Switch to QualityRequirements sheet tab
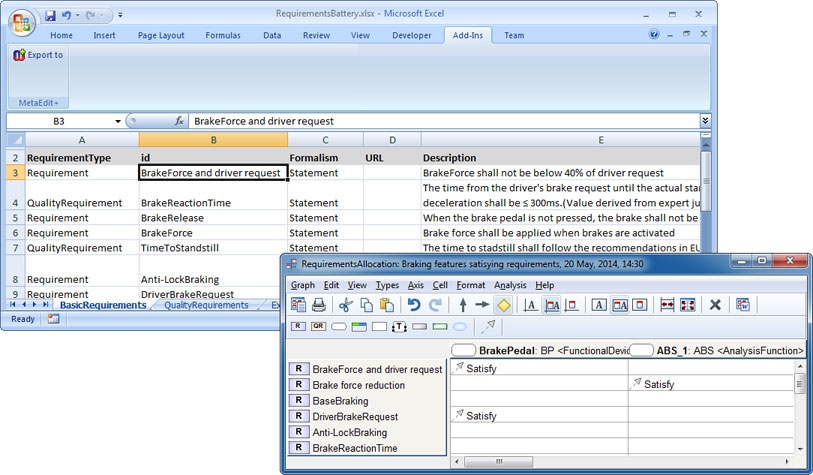Viewport: 813px width, 475px height. pyautogui.click(x=206, y=305)
